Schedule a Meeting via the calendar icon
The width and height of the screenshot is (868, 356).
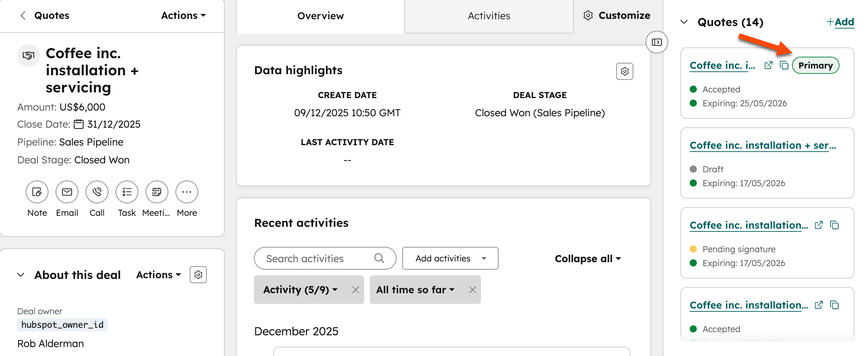[x=157, y=192]
